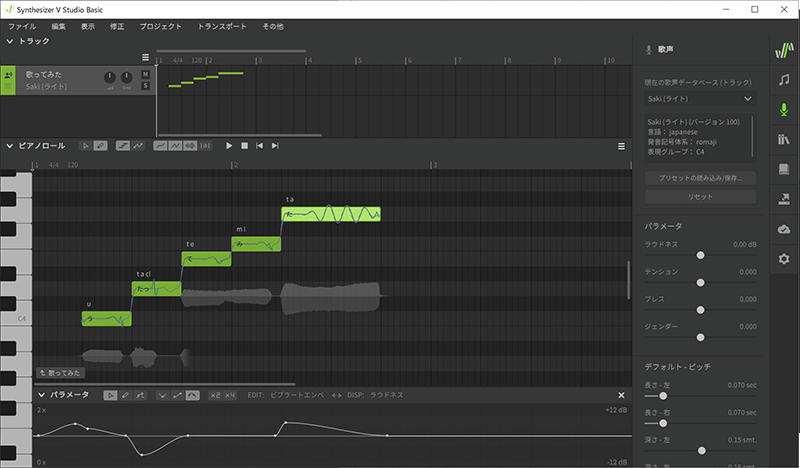Open the 表示 menu
This screenshot has width=800, height=468.
click(x=88, y=27)
